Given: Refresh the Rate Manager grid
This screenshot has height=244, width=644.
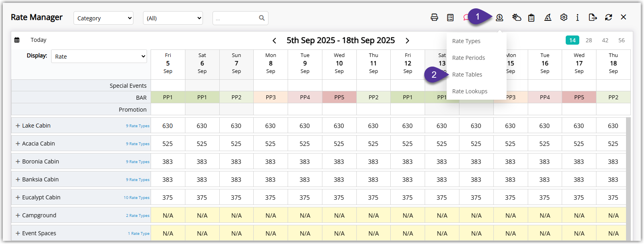Looking at the screenshot, I should click(608, 17).
